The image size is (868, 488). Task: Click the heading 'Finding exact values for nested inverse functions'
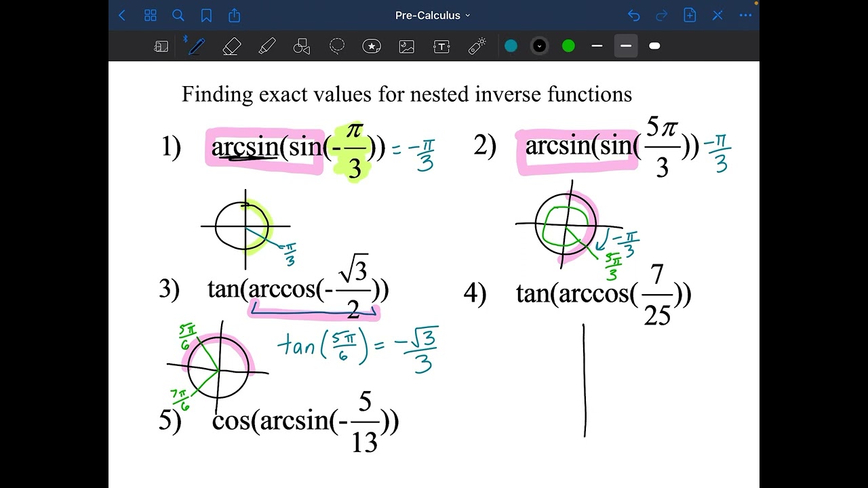coord(407,94)
